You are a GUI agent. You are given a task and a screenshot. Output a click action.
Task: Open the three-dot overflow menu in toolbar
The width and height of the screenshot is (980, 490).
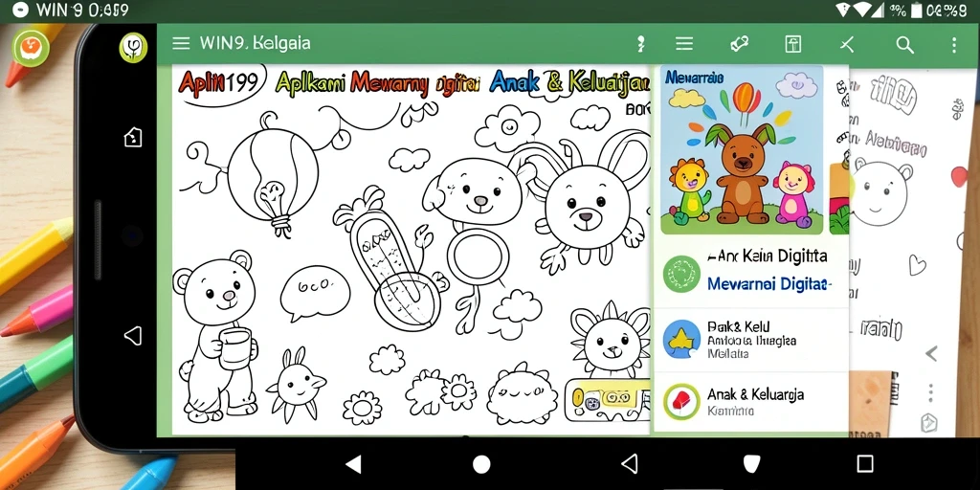pyautogui.click(x=954, y=44)
